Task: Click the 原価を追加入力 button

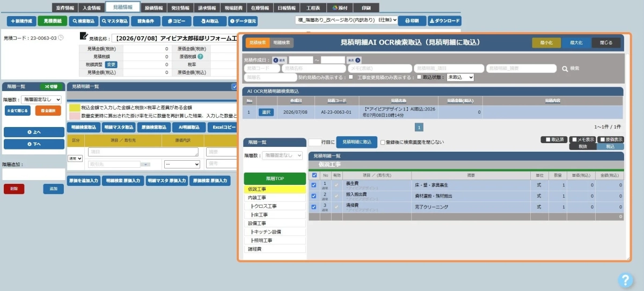Action: point(84,181)
